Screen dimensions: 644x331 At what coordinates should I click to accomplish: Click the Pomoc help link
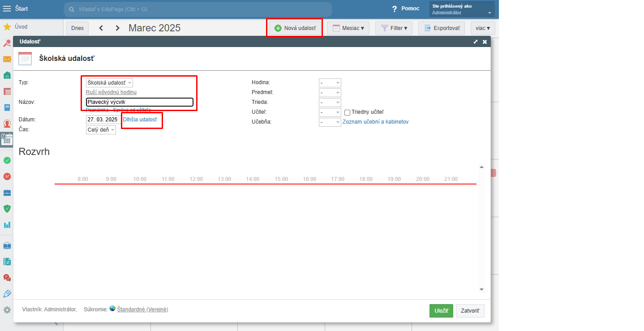coord(410,9)
